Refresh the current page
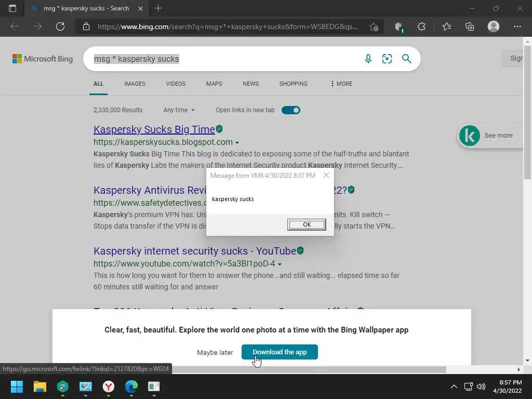 pos(60,26)
